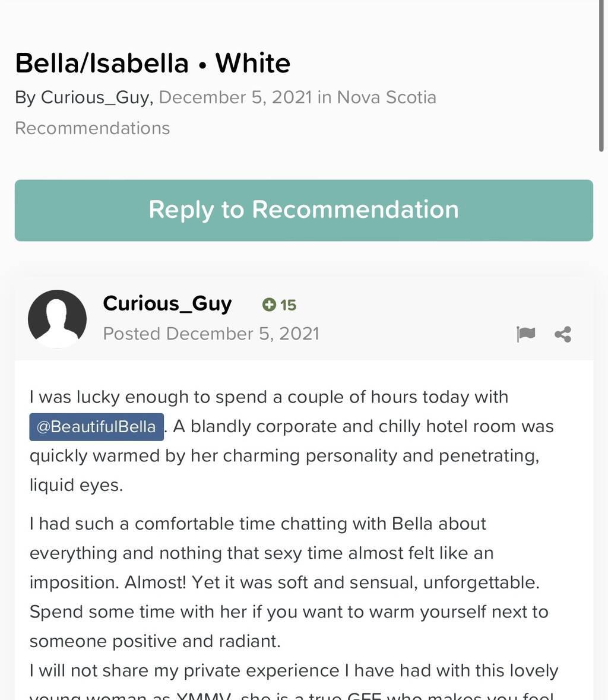Click the share icon on the post
The image size is (608, 700).
563,334
